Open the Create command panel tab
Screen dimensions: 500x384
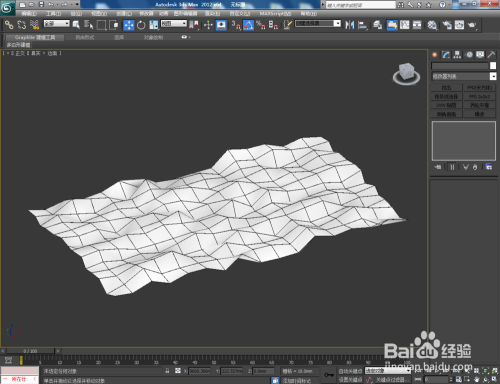coord(435,55)
